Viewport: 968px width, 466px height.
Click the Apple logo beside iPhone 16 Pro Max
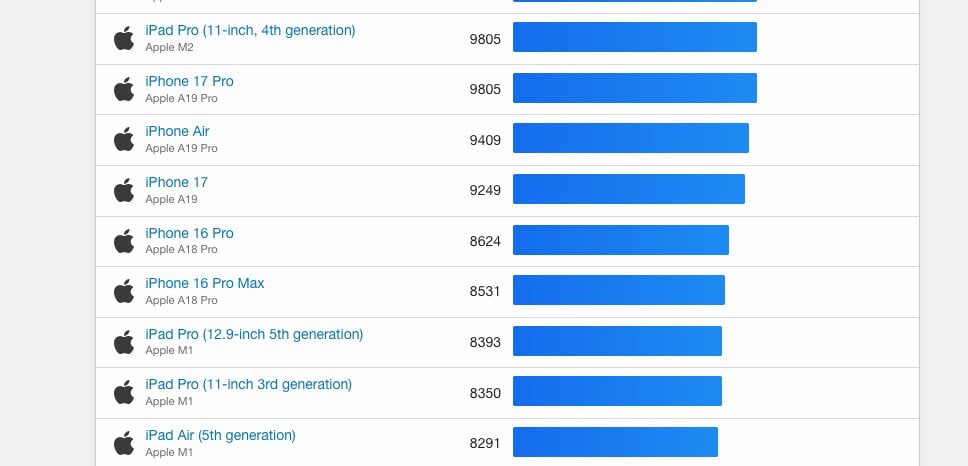[x=124, y=291]
